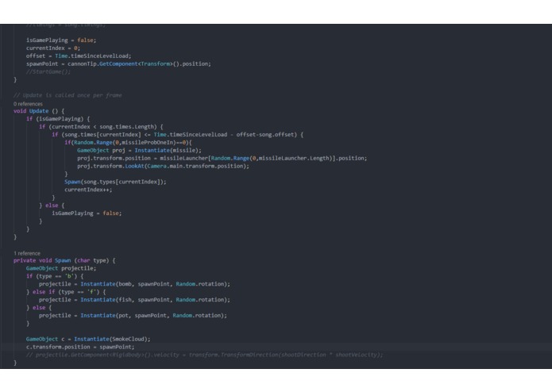Click the 'Instantiate(pot, spawnPoint' line
The height and width of the screenshot is (392, 552).
coord(133,315)
